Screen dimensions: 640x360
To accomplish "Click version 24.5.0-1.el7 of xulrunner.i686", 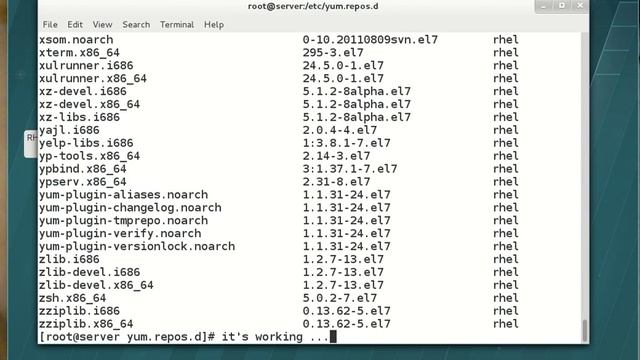I will coord(343,65).
